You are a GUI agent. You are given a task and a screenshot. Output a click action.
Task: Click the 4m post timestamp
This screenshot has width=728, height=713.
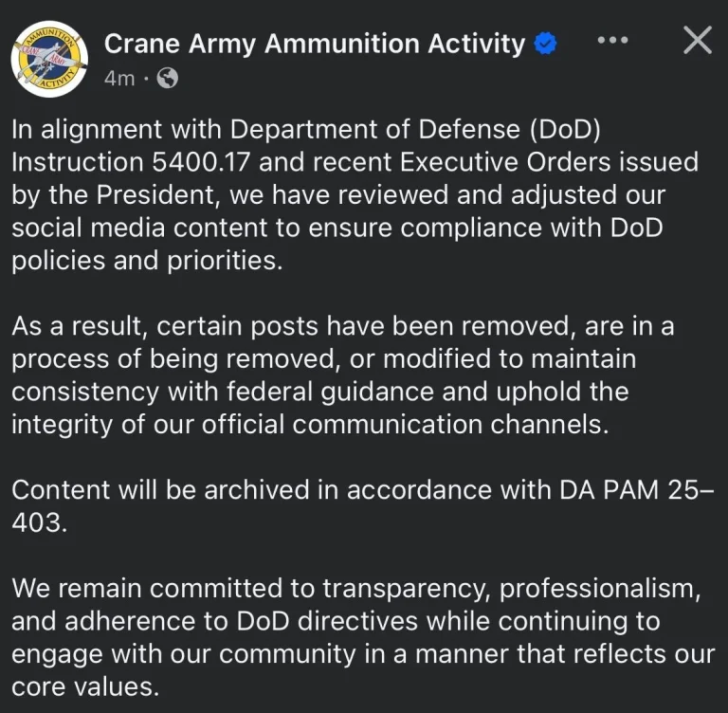click(x=119, y=79)
